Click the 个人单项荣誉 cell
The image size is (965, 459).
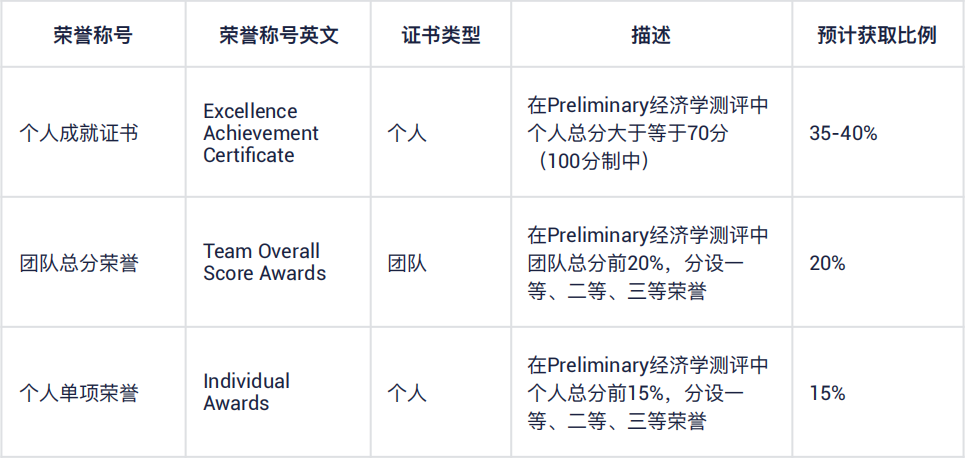pyautogui.click(x=79, y=393)
